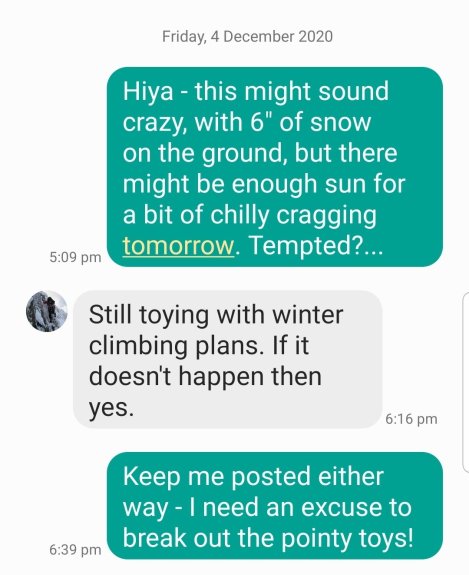
Task: Select the "Still toying with winter climbing" reply bubble
Action: pyautogui.click(x=228, y=359)
